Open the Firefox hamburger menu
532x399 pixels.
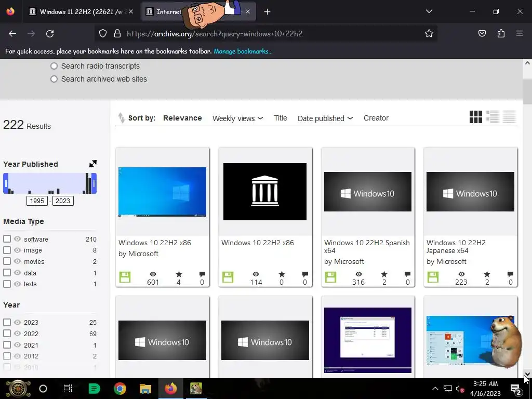tap(520, 34)
